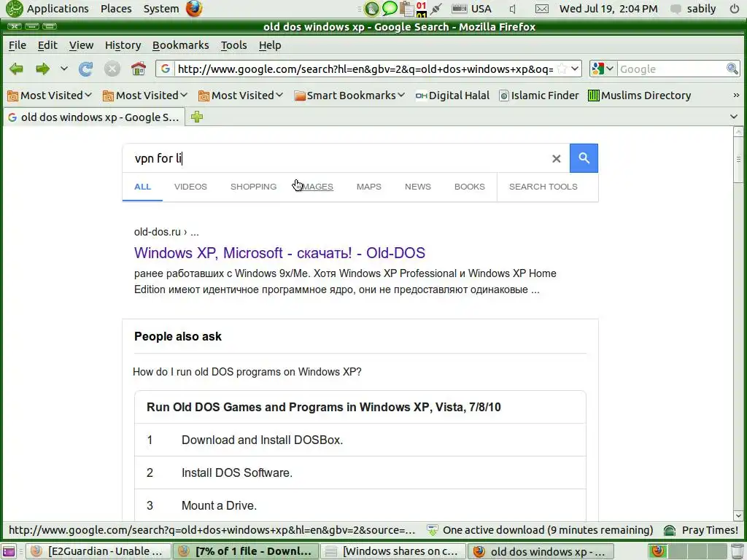Open the Help menu
Screen dimensions: 747x560
pos(270,45)
